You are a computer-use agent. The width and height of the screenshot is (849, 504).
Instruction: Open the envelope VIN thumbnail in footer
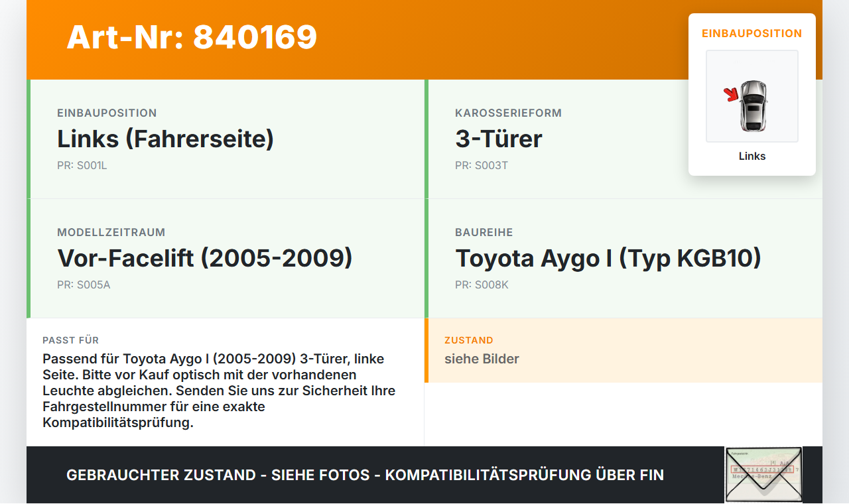(x=763, y=475)
